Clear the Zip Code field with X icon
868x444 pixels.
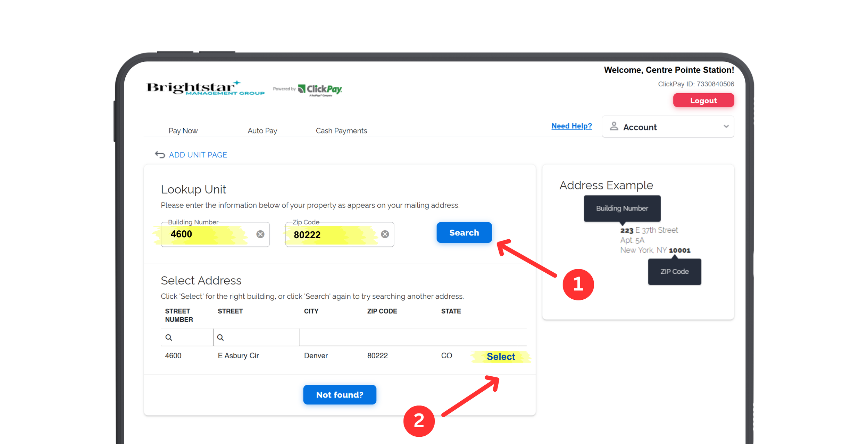[x=385, y=234]
